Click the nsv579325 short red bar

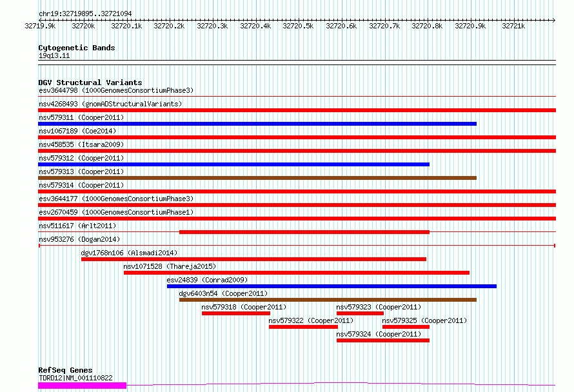pyautogui.click(x=406, y=327)
